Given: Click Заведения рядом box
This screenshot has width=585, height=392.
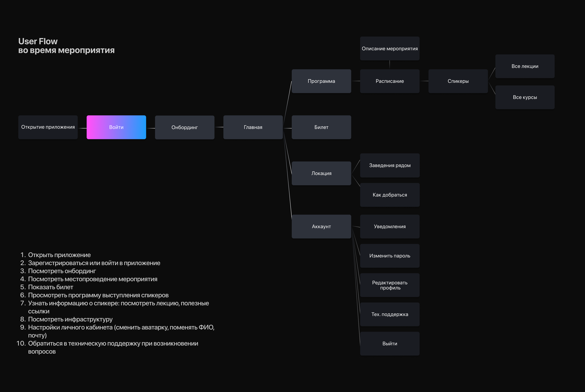Looking at the screenshot, I should pos(390,165).
